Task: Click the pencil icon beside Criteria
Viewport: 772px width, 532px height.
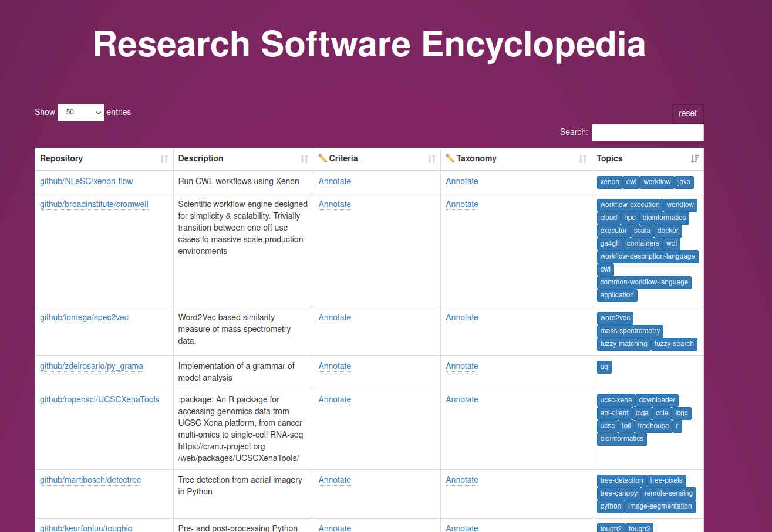Action: (323, 158)
